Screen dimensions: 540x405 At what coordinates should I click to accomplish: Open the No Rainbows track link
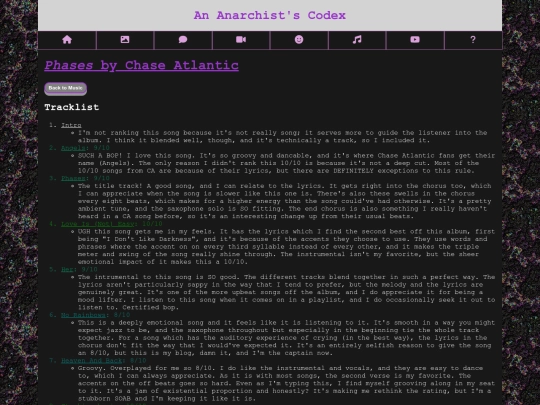(x=83, y=315)
